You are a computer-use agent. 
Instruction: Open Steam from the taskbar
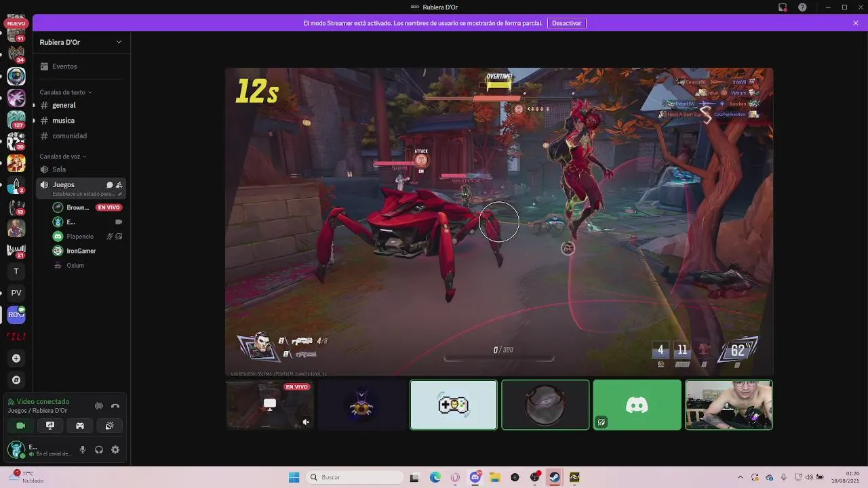[x=554, y=477]
